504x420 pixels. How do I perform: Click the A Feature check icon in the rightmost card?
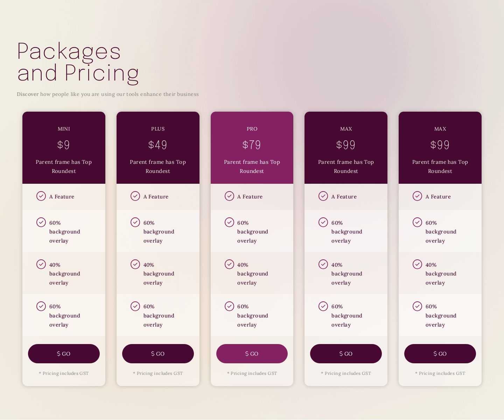[x=417, y=196]
